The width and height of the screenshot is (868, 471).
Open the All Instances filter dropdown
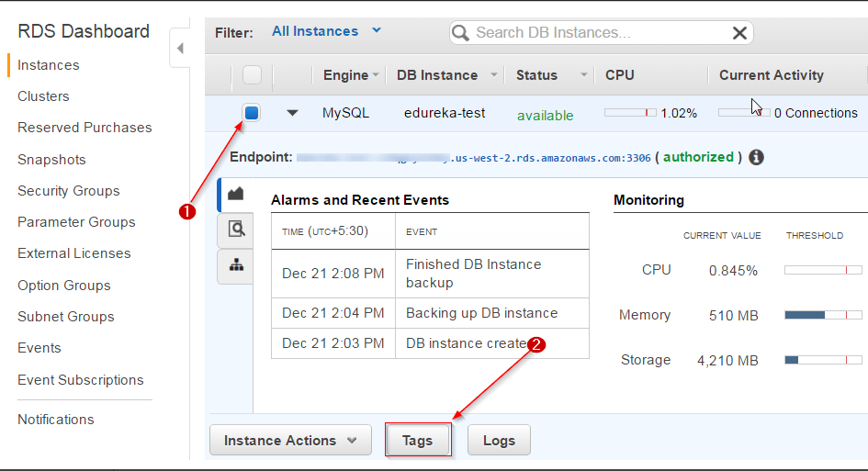coord(326,31)
